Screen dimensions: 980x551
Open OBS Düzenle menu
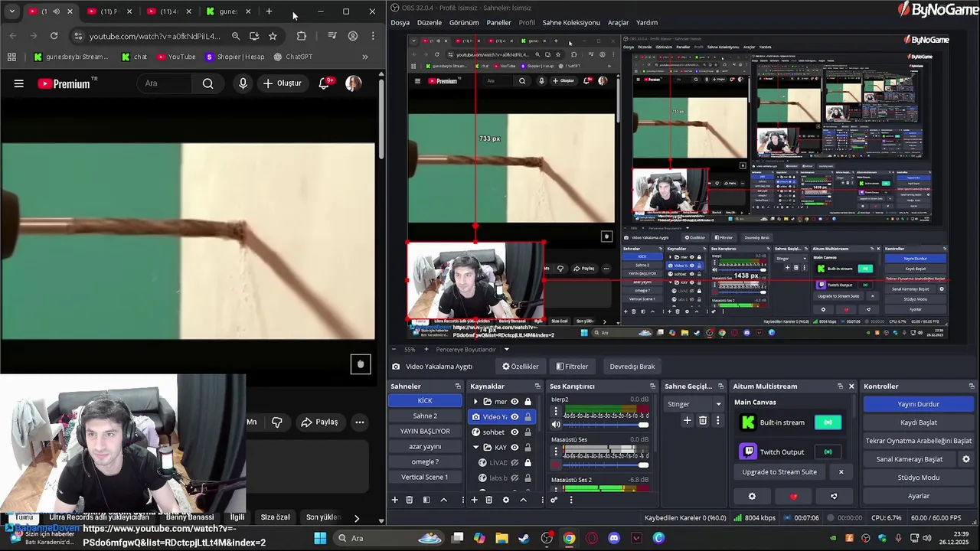pyautogui.click(x=430, y=22)
